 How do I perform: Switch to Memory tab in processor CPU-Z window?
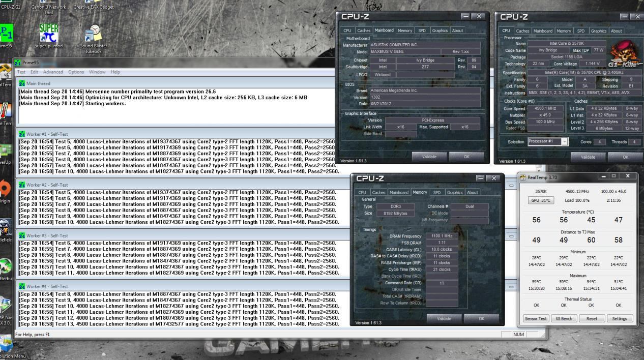tap(564, 31)
